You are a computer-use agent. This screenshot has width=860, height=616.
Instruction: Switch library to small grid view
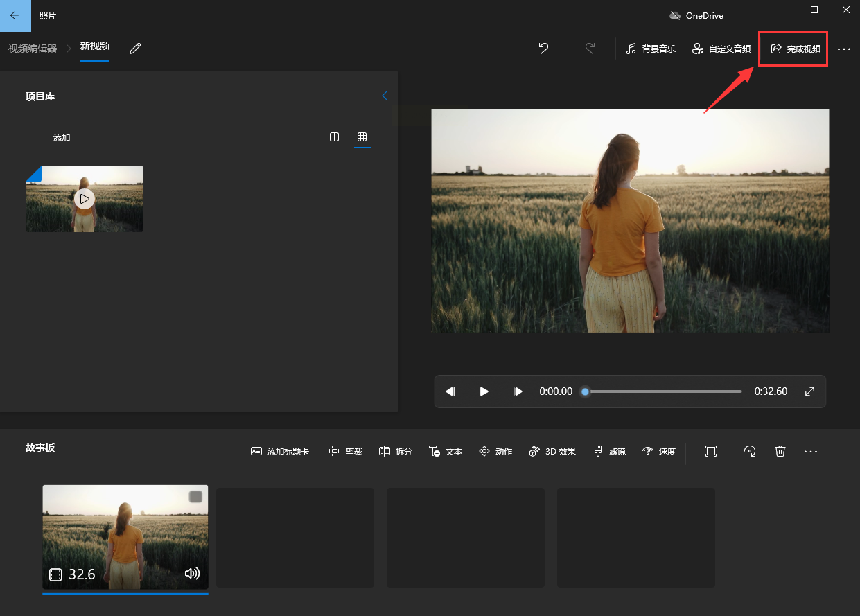click(362, 137)
